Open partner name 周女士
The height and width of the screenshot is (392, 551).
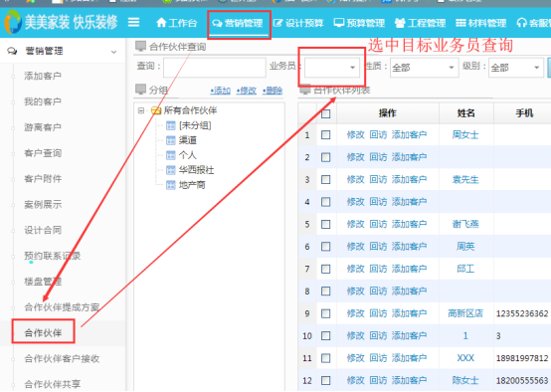point(465,135)
